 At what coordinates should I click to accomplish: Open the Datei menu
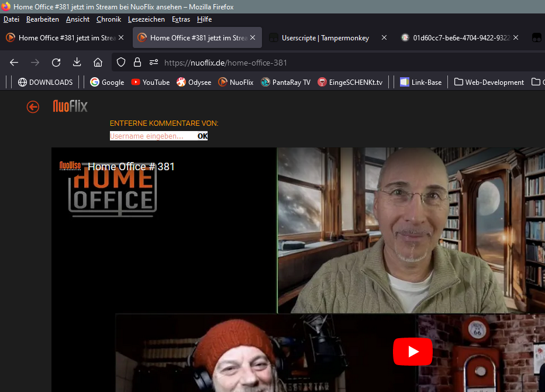[x=11, y=19]
